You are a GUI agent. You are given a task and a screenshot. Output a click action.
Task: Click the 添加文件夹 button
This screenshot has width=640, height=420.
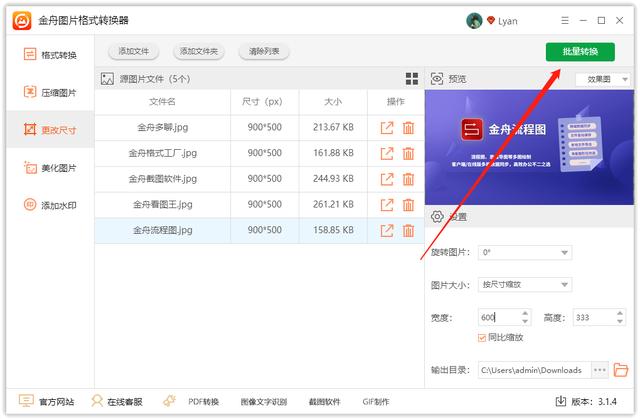199,51
